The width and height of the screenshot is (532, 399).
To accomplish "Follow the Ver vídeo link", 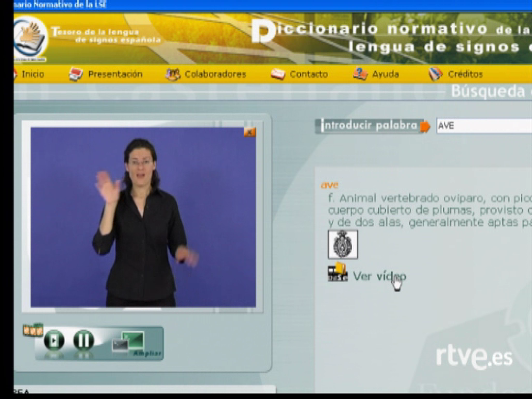I will click(379, 276).
